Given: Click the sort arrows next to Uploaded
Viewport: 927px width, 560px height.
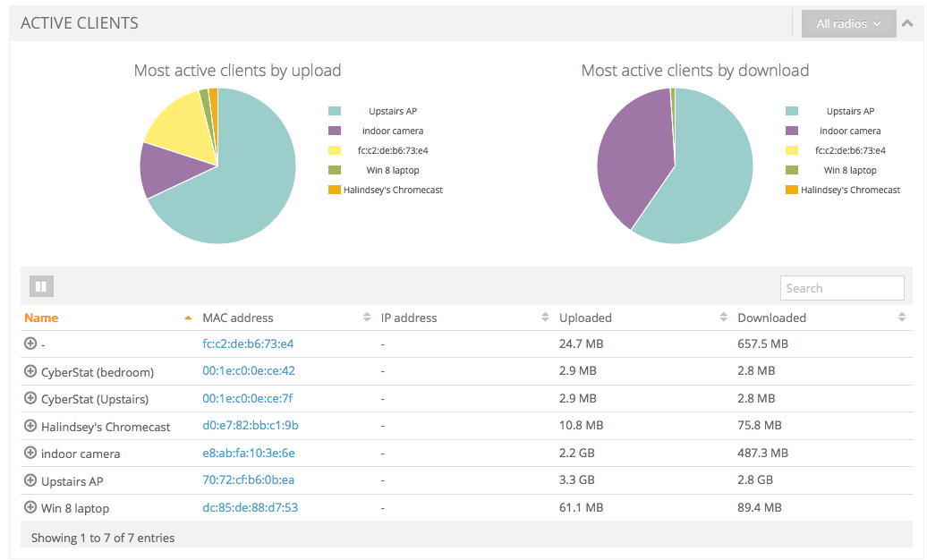Looking at the screenshot, I should point(724,318).
